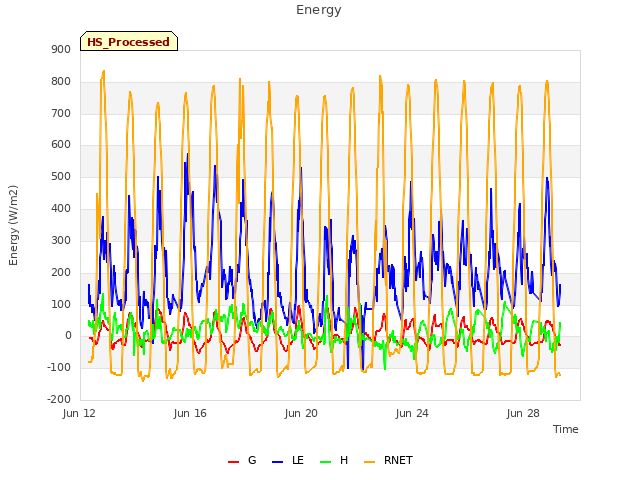Viewport: 640px width, 480px height.
Task: Click the HS_Processed label badge
Action: pyautogui.click(x=129, y=41)
